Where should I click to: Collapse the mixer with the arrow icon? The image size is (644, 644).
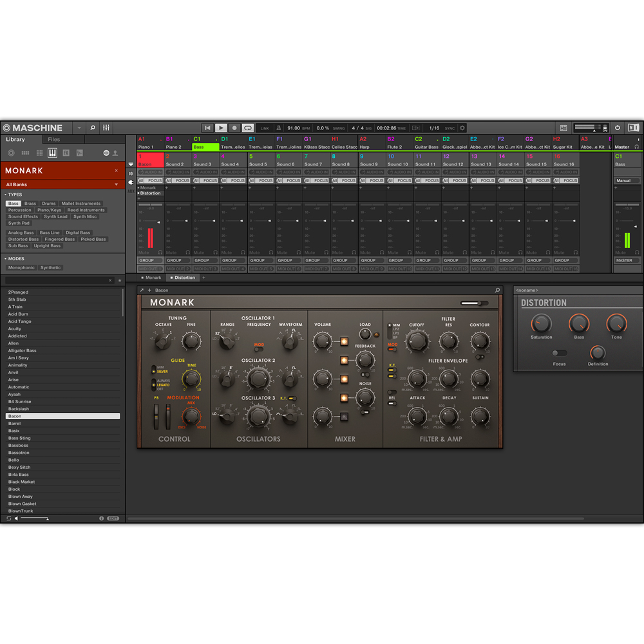[131, 164]
